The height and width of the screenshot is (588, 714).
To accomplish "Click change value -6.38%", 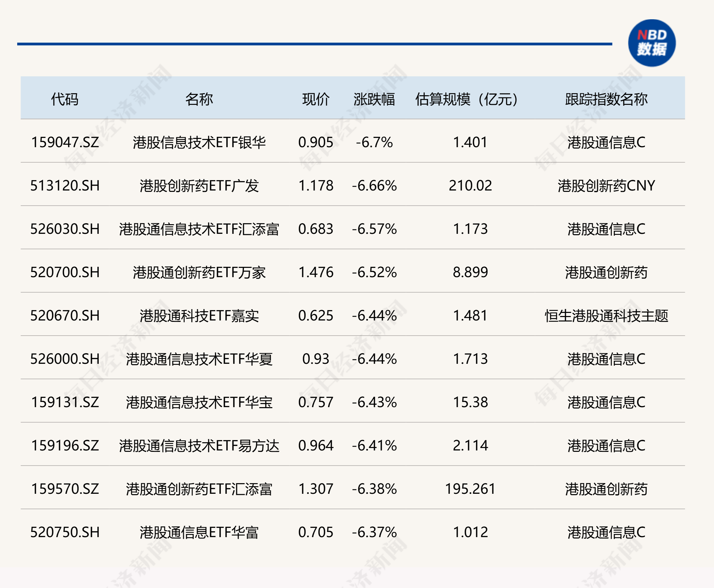I will tap(374, 489).
